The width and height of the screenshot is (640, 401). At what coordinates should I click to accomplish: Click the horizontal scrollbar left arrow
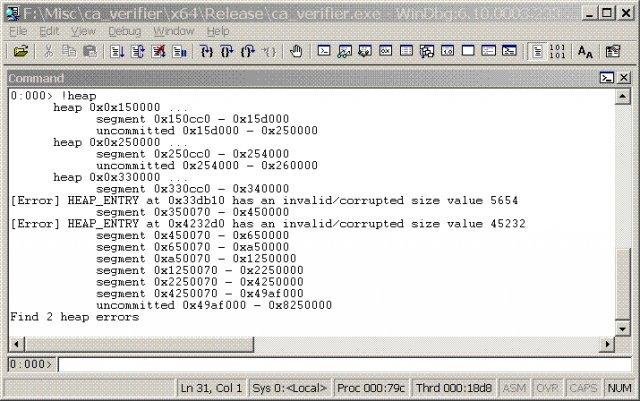point(16,344)
